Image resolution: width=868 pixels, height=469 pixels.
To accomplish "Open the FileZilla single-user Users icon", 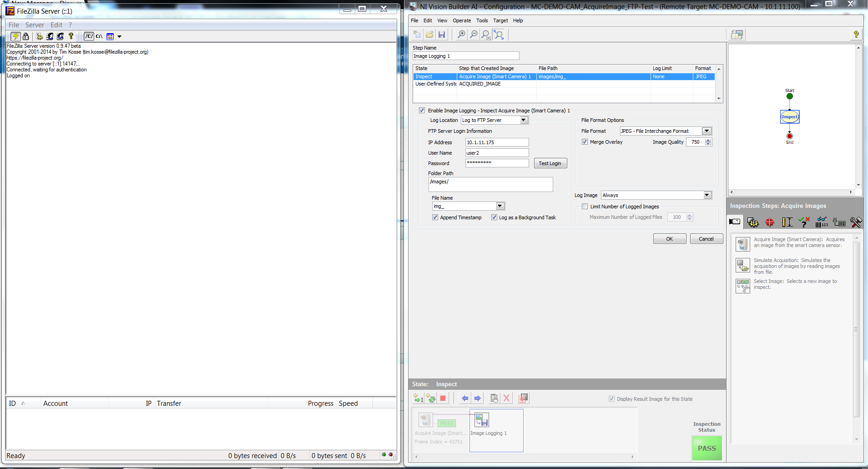I will (50, 36).
